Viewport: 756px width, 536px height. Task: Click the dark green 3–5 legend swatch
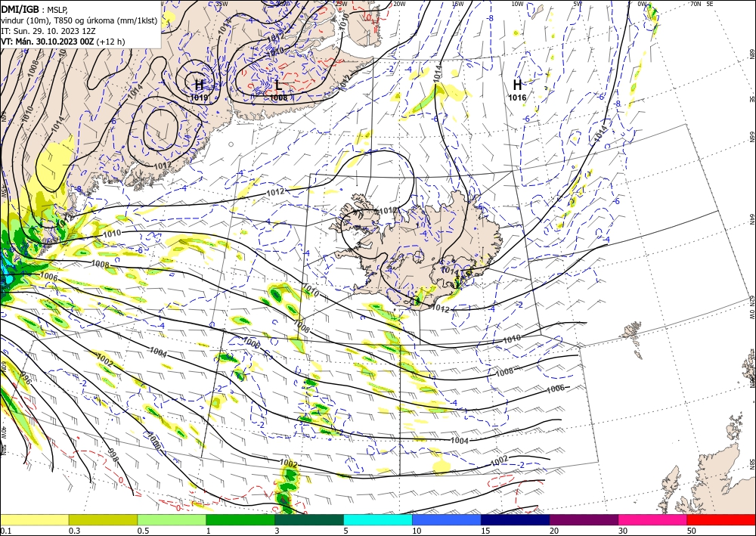click(309, 519)
